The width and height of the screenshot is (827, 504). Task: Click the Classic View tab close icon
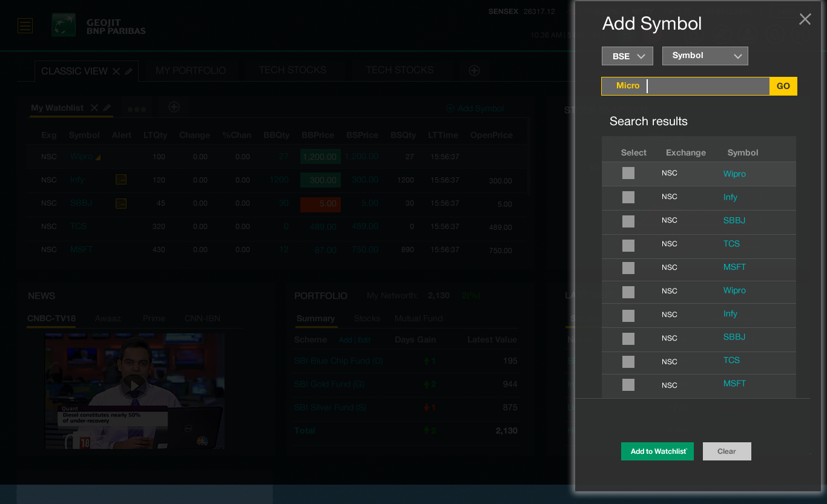116,71
